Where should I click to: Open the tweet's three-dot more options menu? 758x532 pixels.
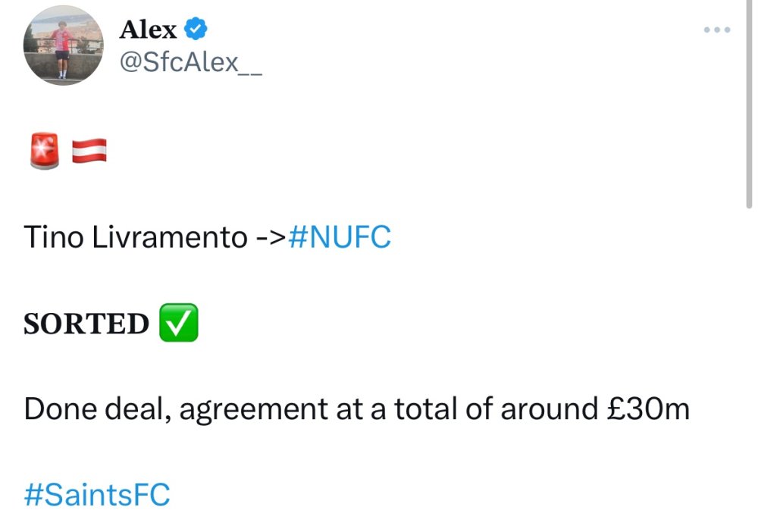point(716,30)
